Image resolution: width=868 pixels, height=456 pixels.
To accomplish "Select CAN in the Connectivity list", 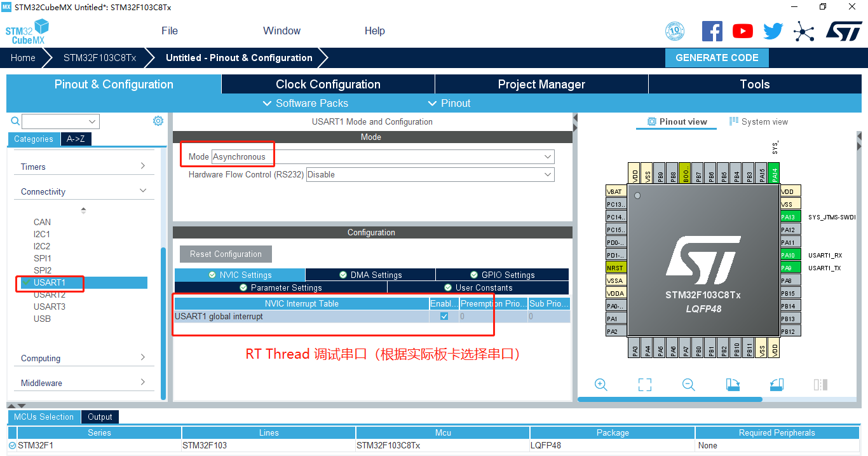I will (x=42, y=222).
